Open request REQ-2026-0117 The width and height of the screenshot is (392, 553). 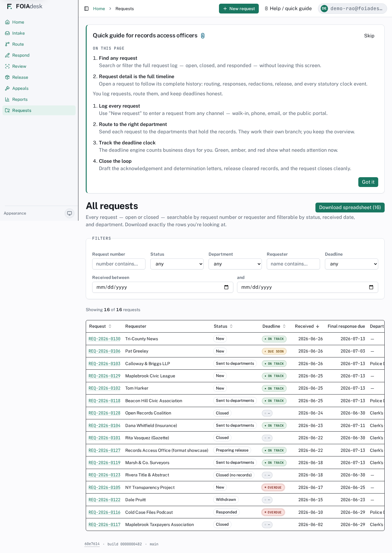click(104, 524)
